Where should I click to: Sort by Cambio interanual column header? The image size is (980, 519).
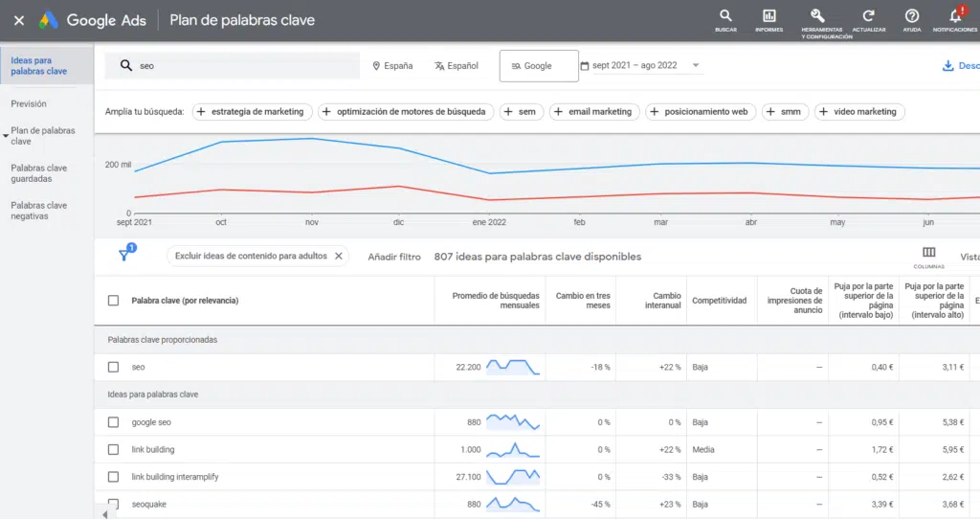pyautogui.click(x=662, y=300)
